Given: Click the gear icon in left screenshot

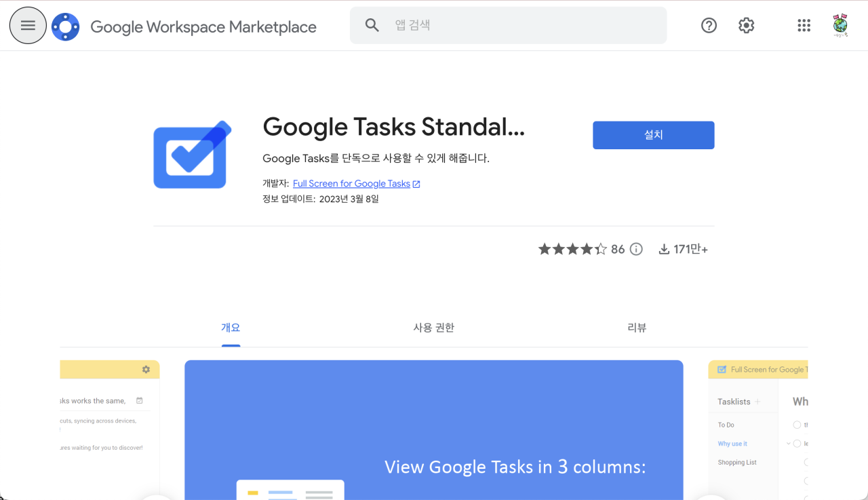Looking at the screenshot, I should pyautogui.click(x=146, y=370).
